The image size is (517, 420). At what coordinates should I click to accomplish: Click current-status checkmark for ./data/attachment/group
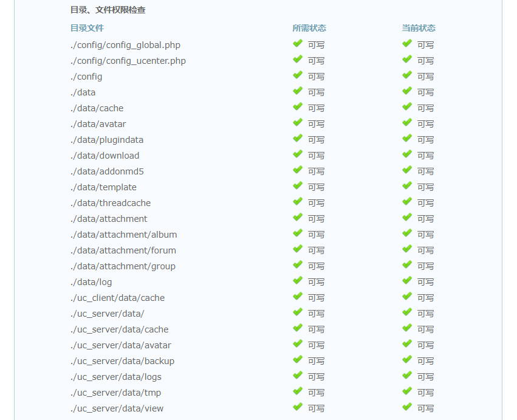click(407, 265)
